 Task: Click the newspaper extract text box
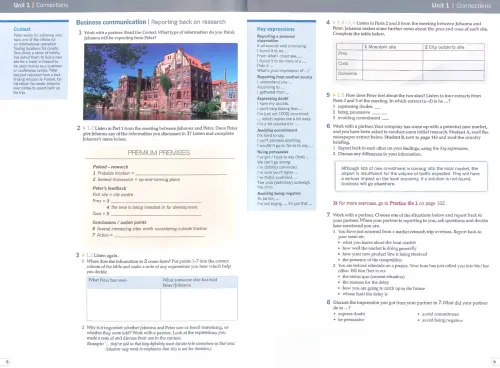point(411,176)
